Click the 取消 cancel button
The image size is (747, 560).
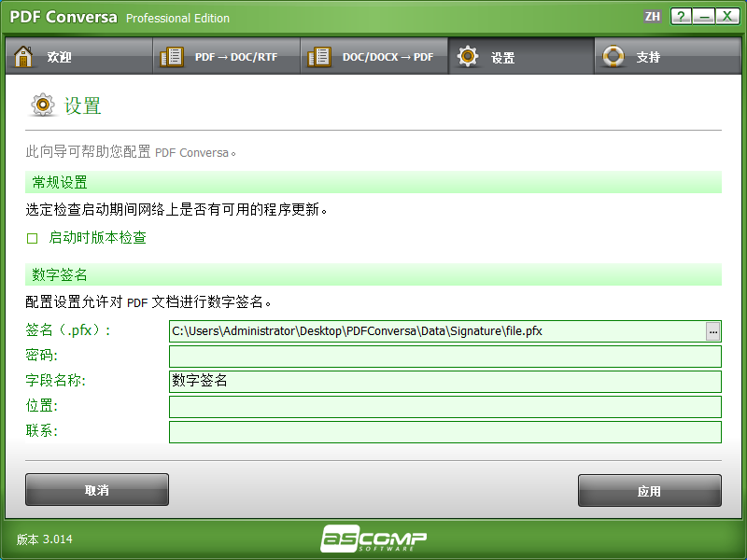97,489
